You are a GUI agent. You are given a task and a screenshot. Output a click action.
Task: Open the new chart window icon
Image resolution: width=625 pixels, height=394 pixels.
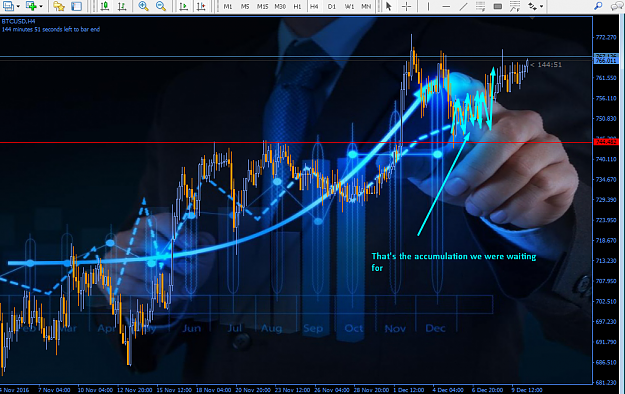coord(8,6)
